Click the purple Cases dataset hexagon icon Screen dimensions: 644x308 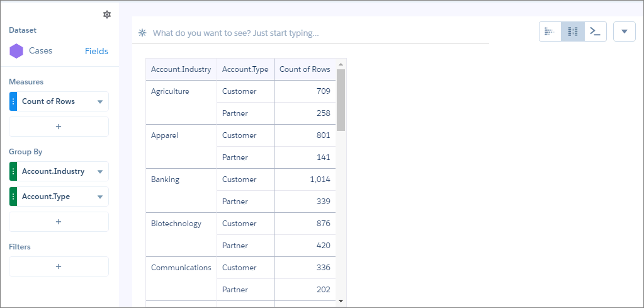pyautogui.click(x=16, y=52)
